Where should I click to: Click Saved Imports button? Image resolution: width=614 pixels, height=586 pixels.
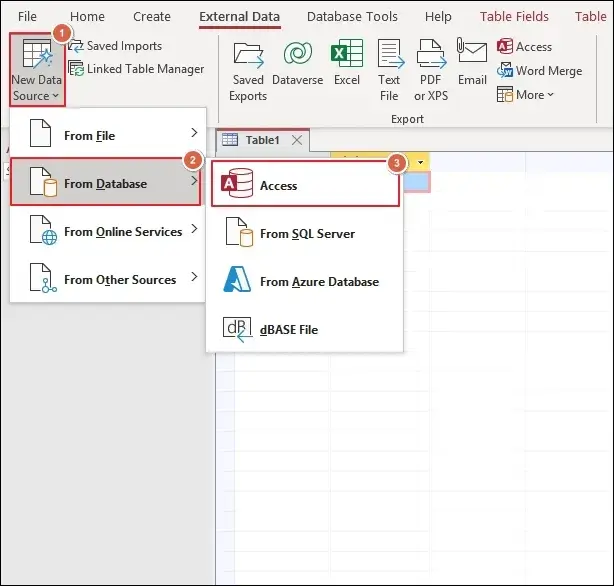115,46
